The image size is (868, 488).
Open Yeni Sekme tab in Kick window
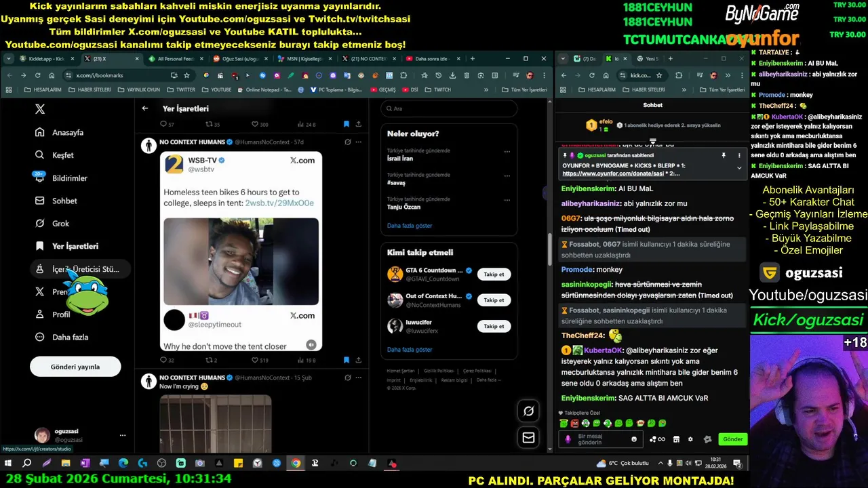click(x=650, y=59)
